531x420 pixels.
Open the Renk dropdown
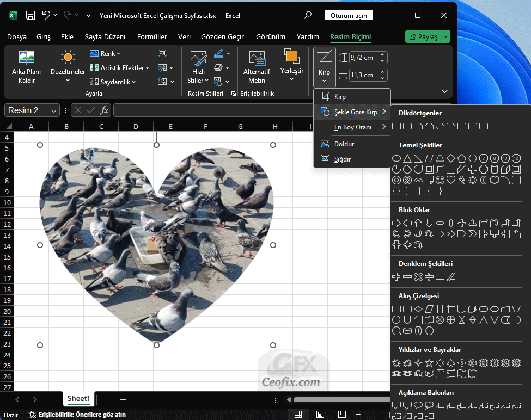click(105, 53)
